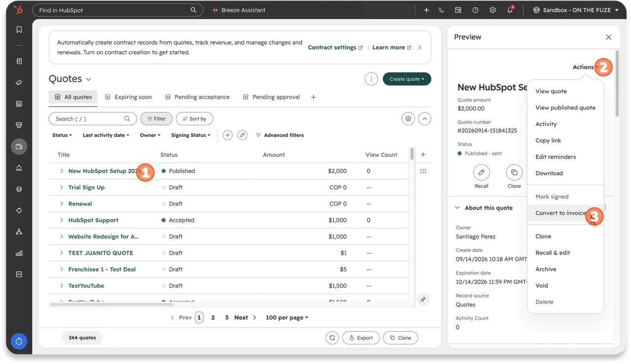
Task: Open the Sandbox - ON THE FUZE account menu
Action: point(576,10)
